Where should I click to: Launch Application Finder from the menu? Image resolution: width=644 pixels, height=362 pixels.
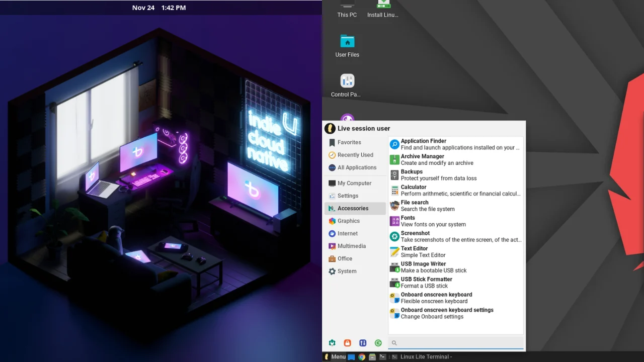click(455, 144)
